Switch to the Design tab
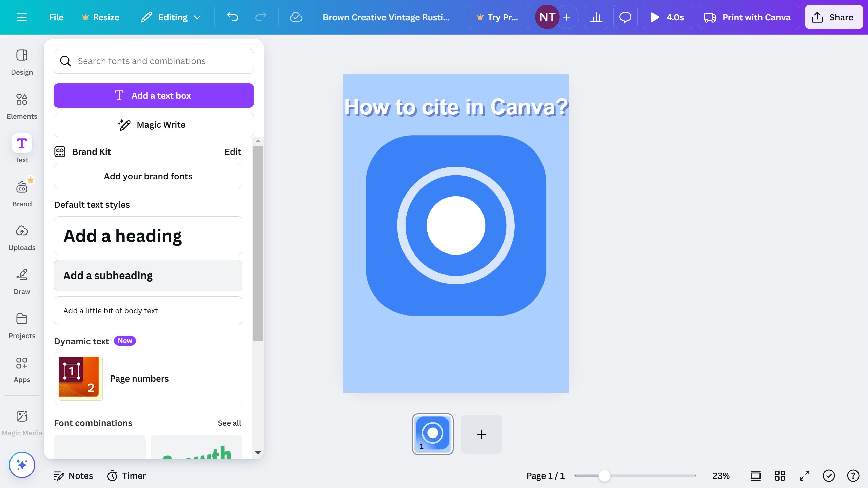This screenshot has width=868, height=488. tap(22, 62)
